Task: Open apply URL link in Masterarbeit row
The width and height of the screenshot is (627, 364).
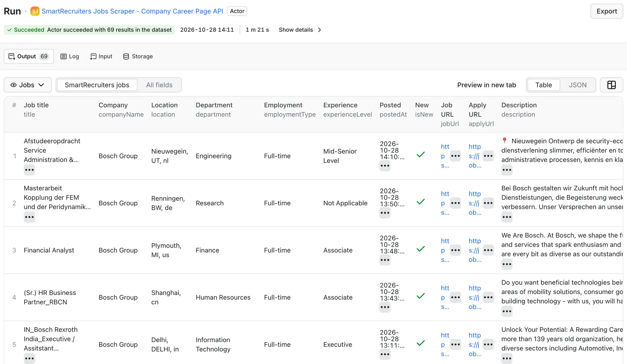Action: click(x=475, y=203)
